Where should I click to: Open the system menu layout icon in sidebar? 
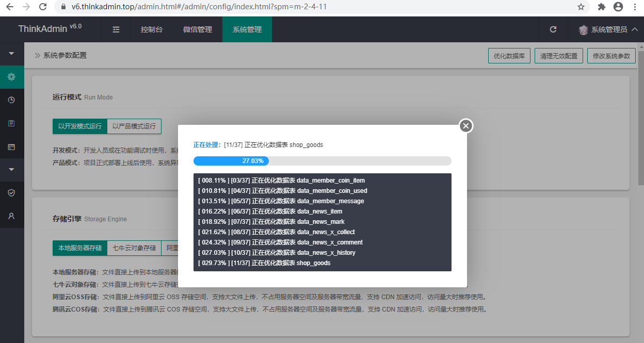[x=11, y=146]
